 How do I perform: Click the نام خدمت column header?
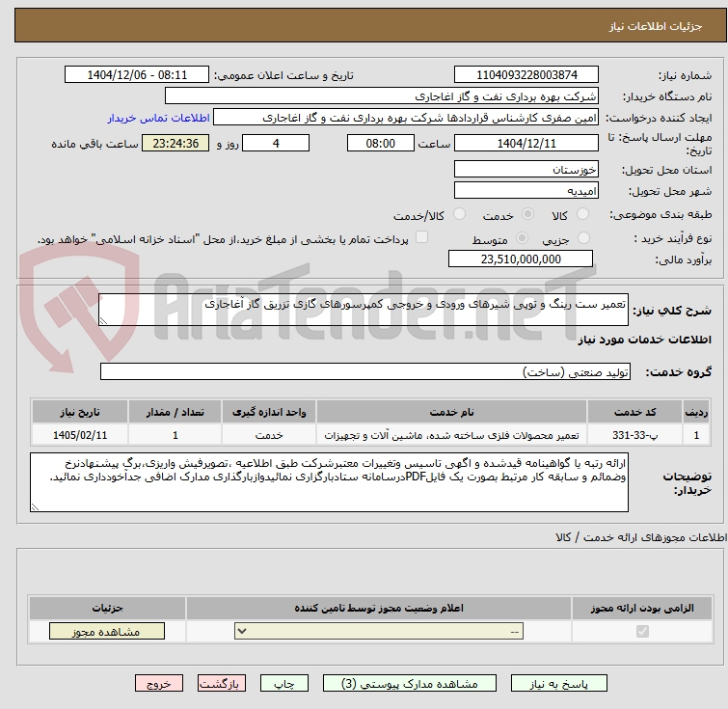pos(452,412)
